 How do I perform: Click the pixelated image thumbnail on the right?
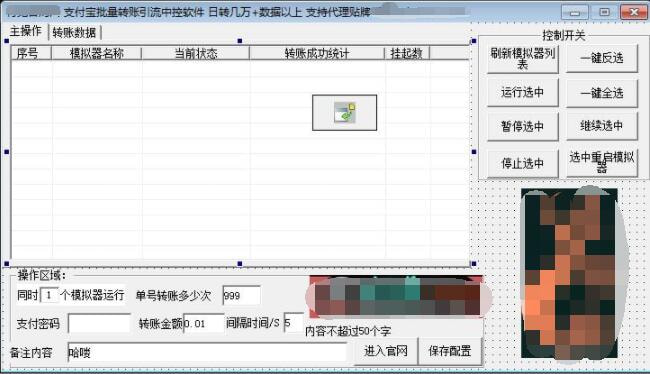(569, 274)
